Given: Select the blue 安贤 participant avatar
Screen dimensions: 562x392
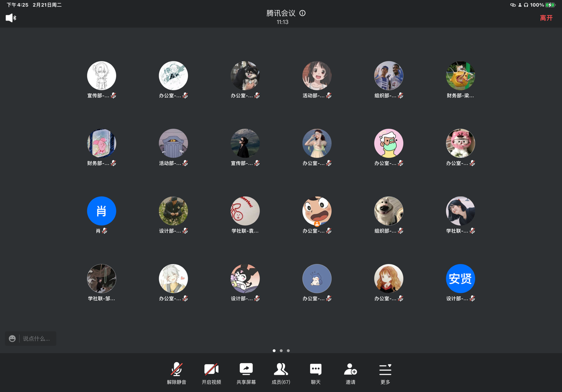Looking at the screenshot, I should (x=460, y=279).
